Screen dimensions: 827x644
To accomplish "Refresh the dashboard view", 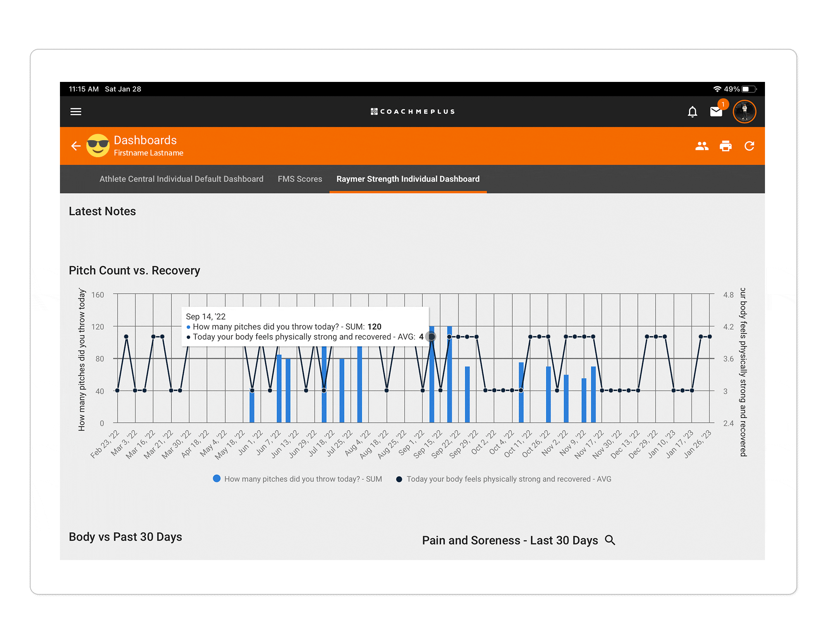I will click(x=749, y=146).
